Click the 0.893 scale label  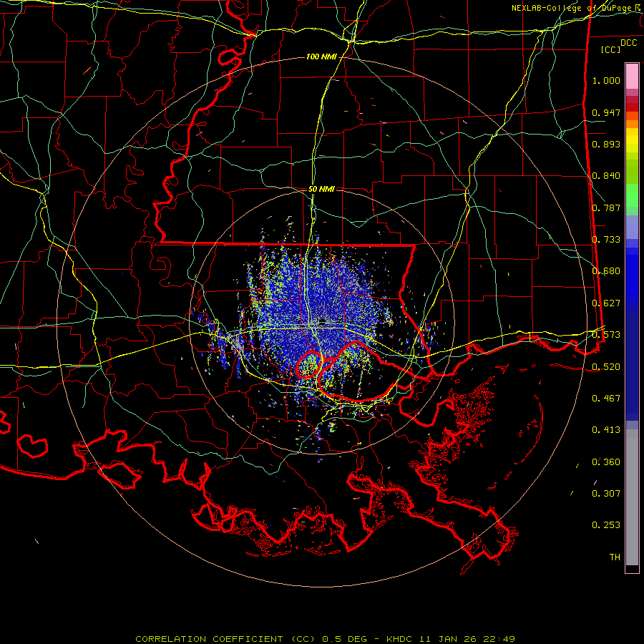pyautogui.click(x=606, y=144)
